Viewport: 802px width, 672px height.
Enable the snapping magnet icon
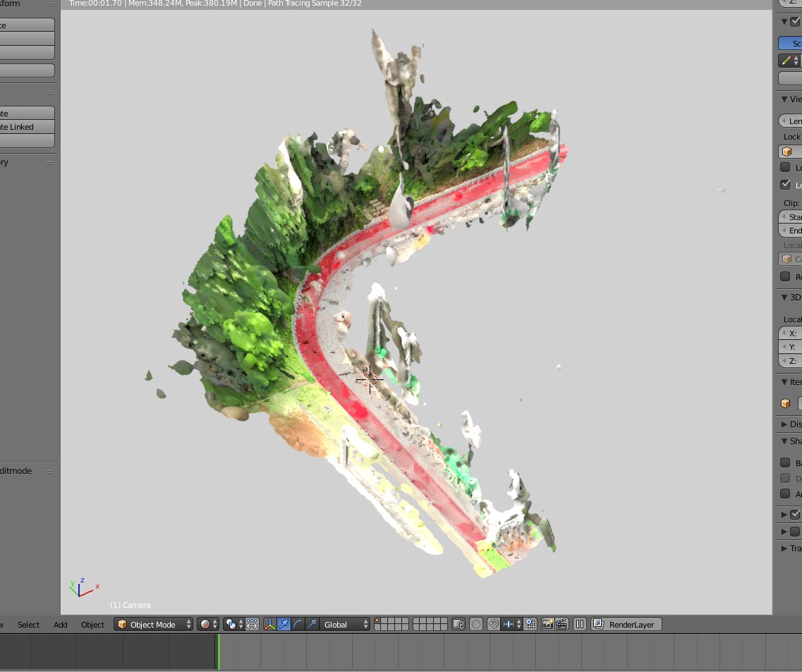tap(493, 624)
